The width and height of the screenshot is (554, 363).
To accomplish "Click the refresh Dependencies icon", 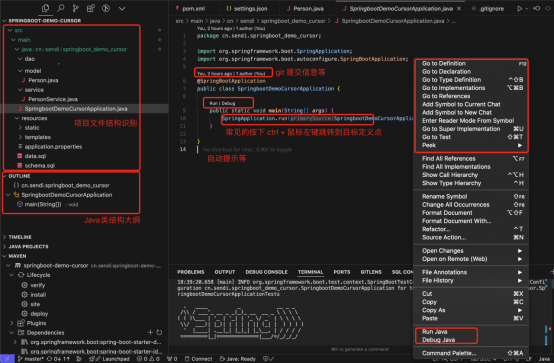I will point(159,332).
